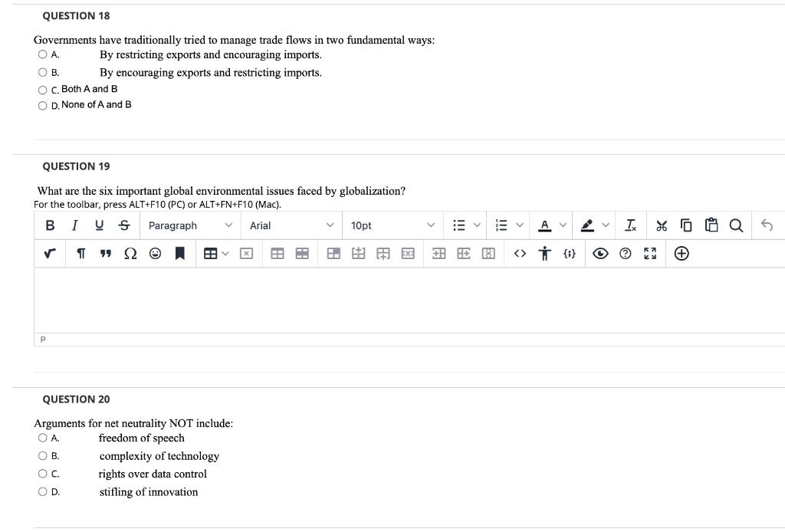Select Question 18 option B, encouraging exports

(x=43, y=73)
